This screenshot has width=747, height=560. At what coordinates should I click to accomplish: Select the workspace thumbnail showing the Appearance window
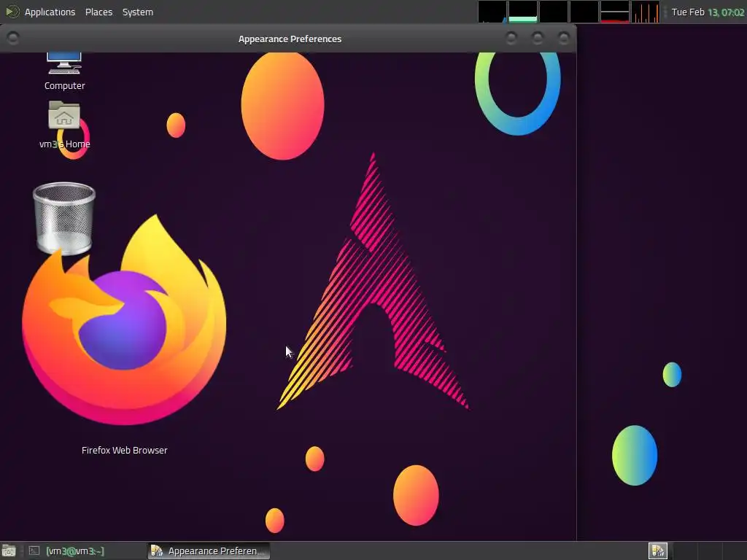point(658,551)
